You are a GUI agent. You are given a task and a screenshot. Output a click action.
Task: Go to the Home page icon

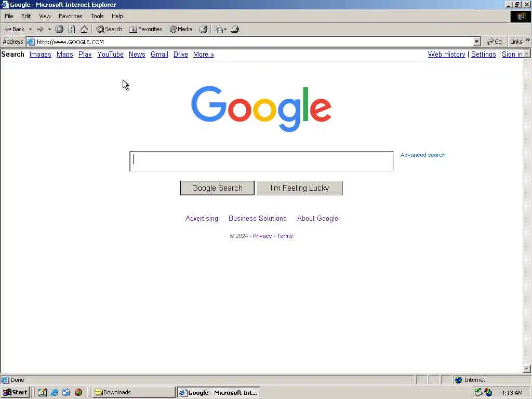tap(84, 29)
